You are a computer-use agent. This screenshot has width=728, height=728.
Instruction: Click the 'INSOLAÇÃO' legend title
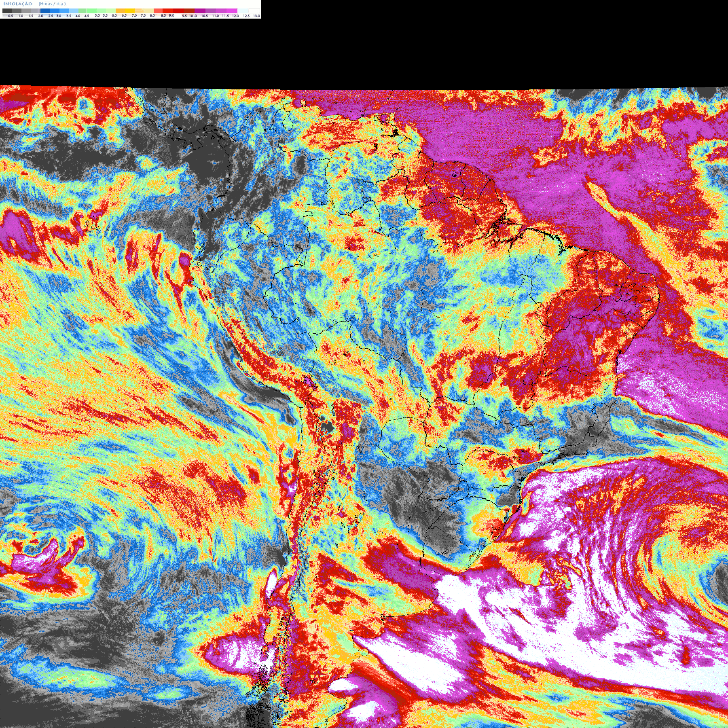[18, 4]
